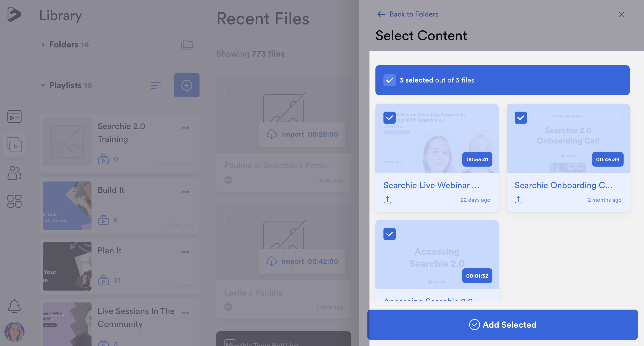
Task: Open the media player sidebar icon
Action: (14, 117)
